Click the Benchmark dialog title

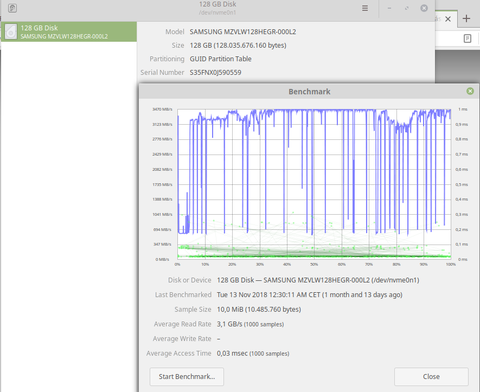click(x=309, y=92)
